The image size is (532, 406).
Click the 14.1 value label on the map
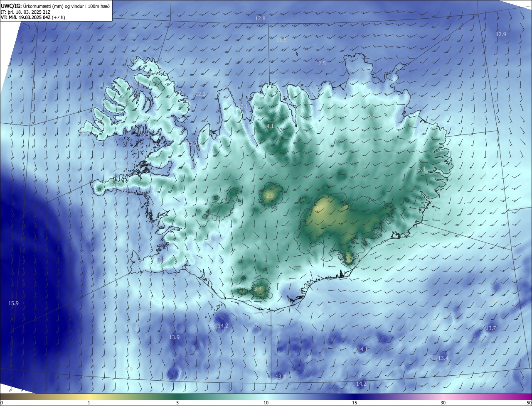pos(362,350)
